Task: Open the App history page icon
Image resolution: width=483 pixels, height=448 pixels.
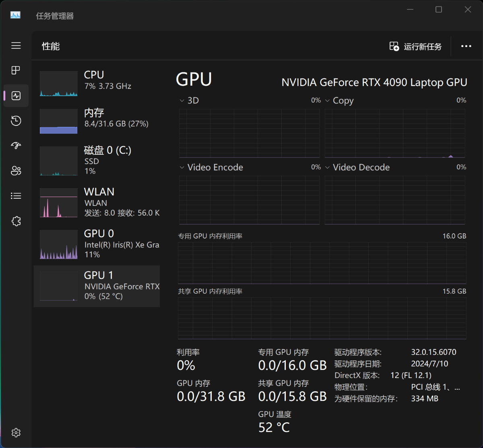Action: tap(16, 121)
